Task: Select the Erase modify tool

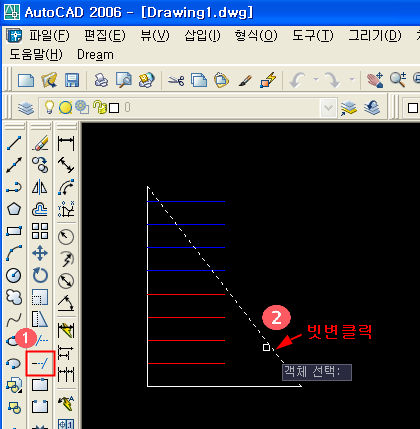Action: (x=40, y=143)
